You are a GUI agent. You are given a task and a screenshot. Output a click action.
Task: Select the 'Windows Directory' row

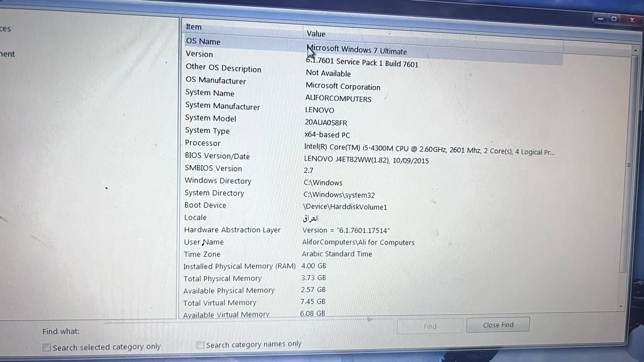coord(218,180)
